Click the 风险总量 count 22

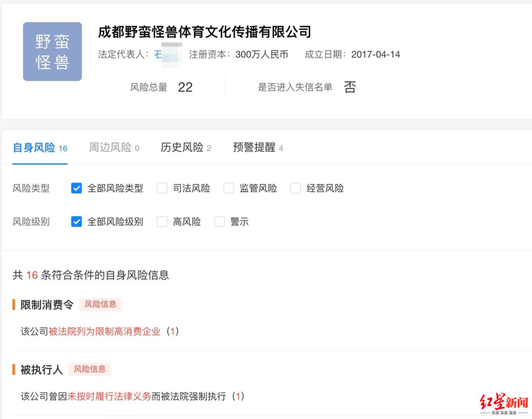click(185, 87)
